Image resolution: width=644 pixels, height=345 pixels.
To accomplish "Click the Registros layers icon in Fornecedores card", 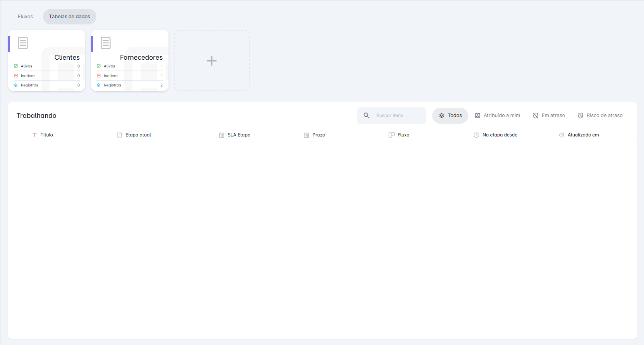I will point(99,85).
